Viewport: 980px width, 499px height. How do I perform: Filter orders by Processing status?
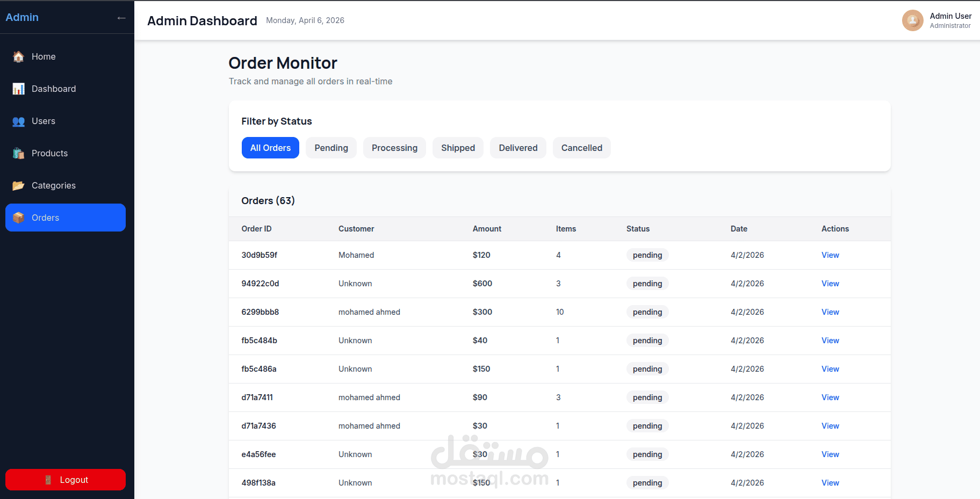(x=394, y=148)
